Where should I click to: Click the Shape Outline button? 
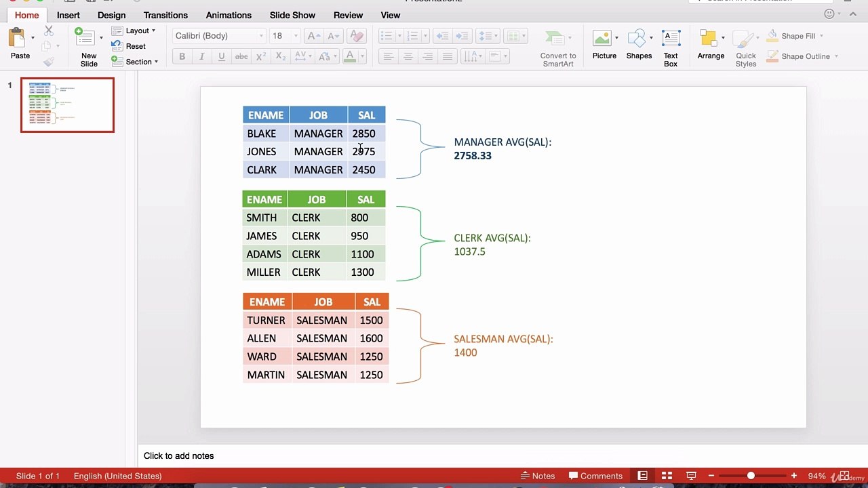pyautogui.click(x=802, y=56)
